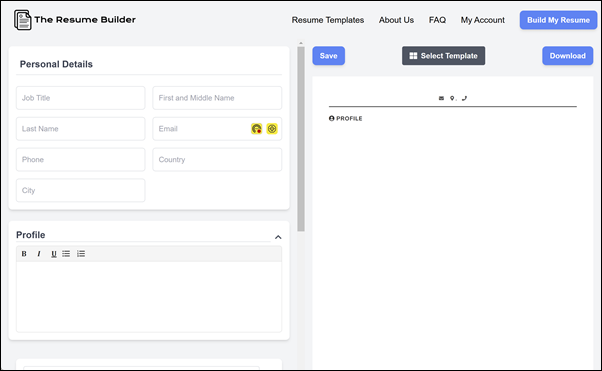Screen dimensions: 602x371
Task: Click the form panel vertical scrollbar
Action: pyautogui.click(x=301, y=139)
